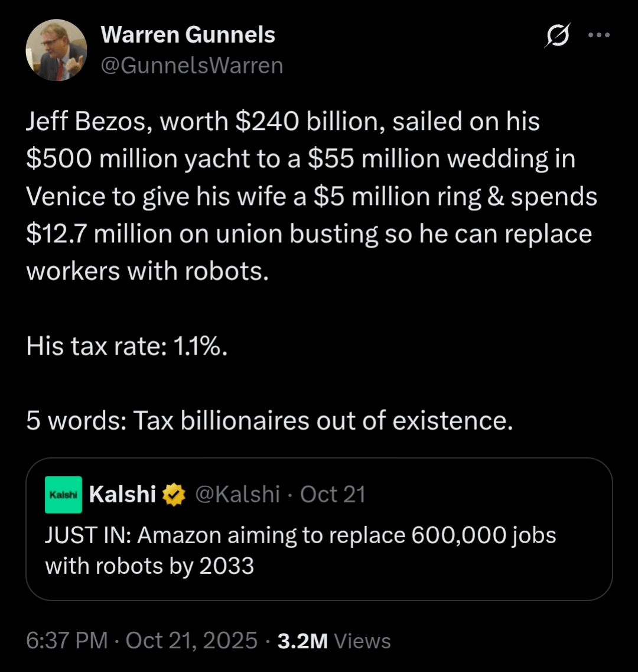638x672 pixels.
Task: Click the "Tax billionaires out of existence" line
Action: point(322,420)
